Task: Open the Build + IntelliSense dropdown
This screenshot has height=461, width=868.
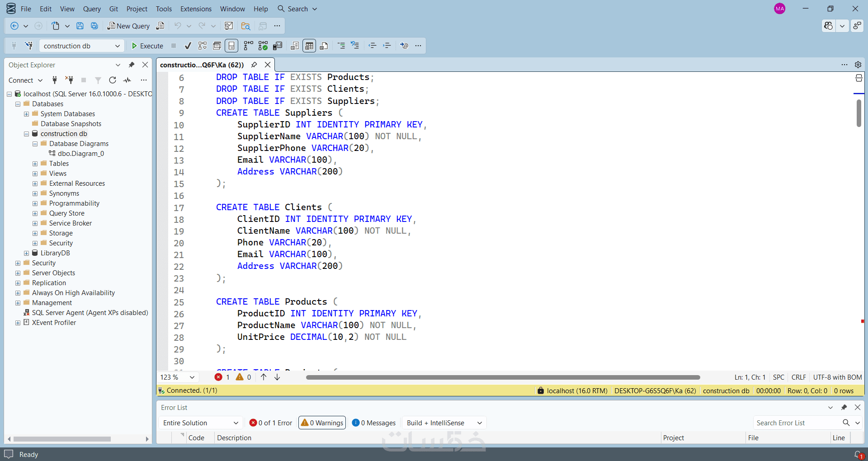Action: [x=444, y=423]
